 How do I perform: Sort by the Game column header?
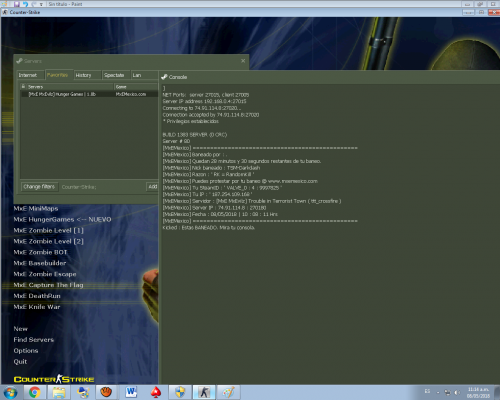pyautogui.click(x=136, y=87)
